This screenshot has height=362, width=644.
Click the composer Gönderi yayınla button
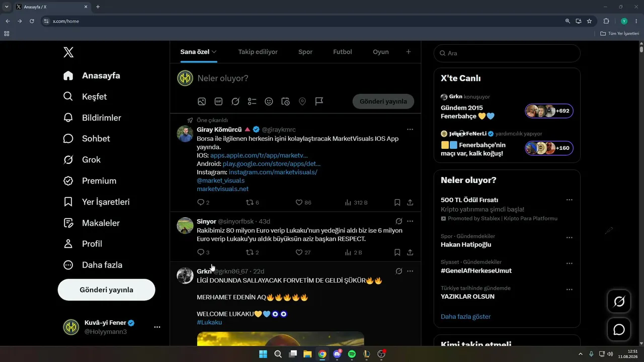click(383, 102)
